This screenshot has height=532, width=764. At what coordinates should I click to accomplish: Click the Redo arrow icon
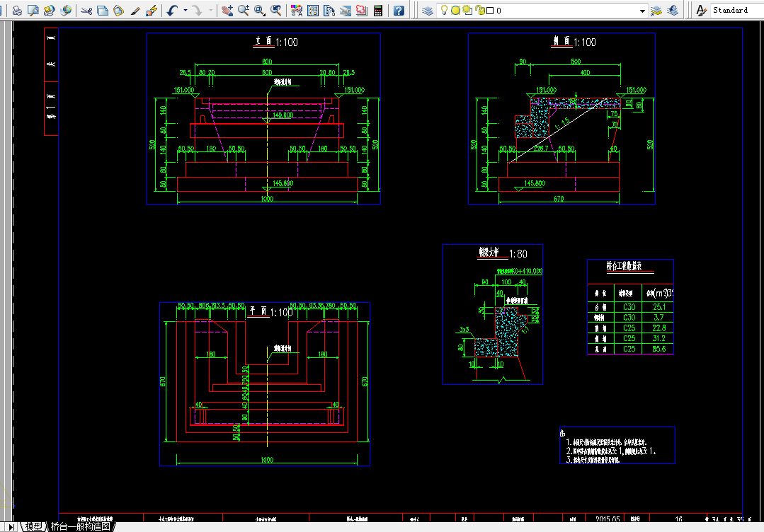point(198,10)
